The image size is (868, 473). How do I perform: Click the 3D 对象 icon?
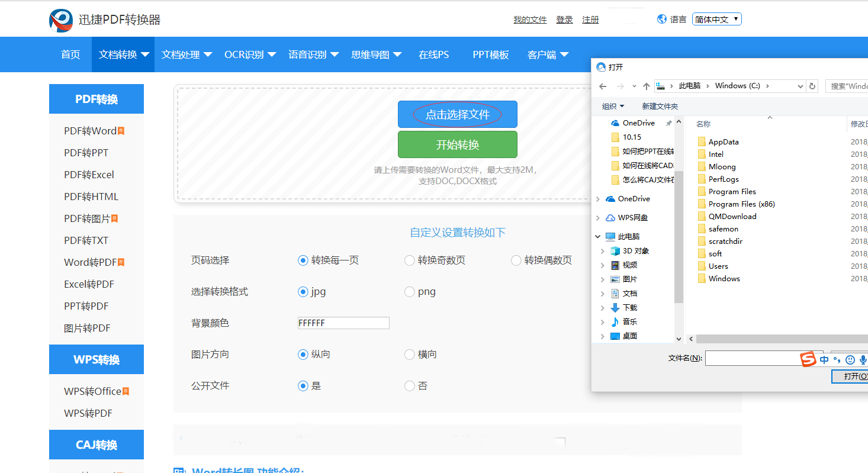point(615,250)
